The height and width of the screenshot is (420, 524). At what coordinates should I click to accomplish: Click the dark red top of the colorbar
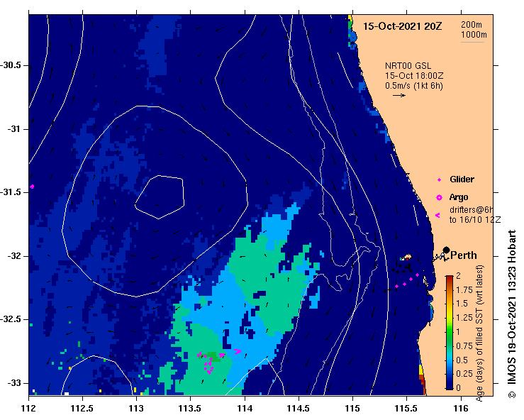click(x=450, y=279)
